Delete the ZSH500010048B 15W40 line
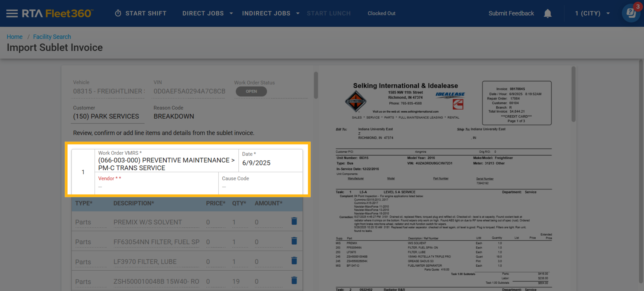 (x=294, y=281)
